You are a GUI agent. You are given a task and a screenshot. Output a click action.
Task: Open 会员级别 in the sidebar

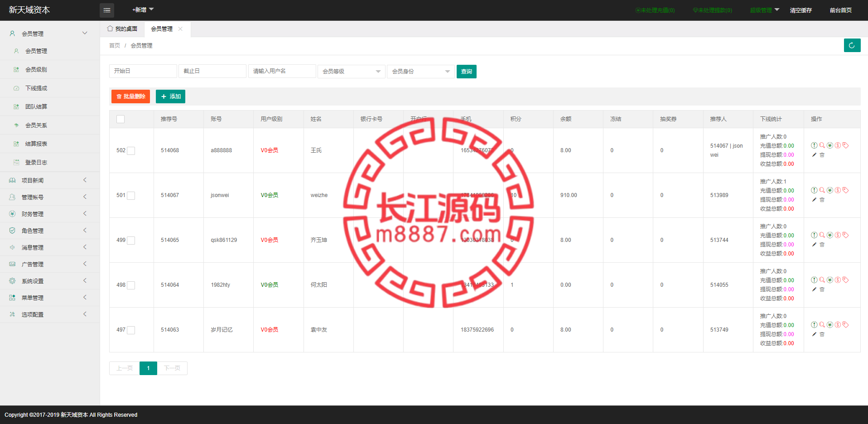coord(50,69)
